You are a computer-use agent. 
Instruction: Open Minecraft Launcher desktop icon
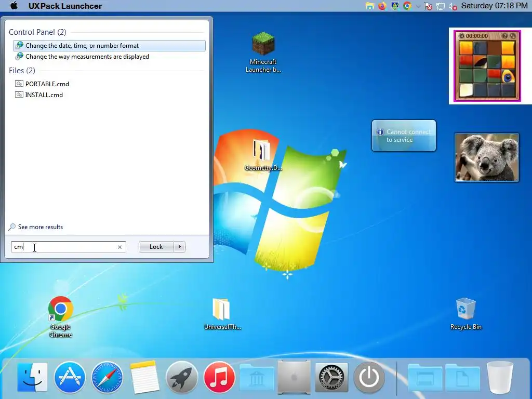tap(263, 52)
